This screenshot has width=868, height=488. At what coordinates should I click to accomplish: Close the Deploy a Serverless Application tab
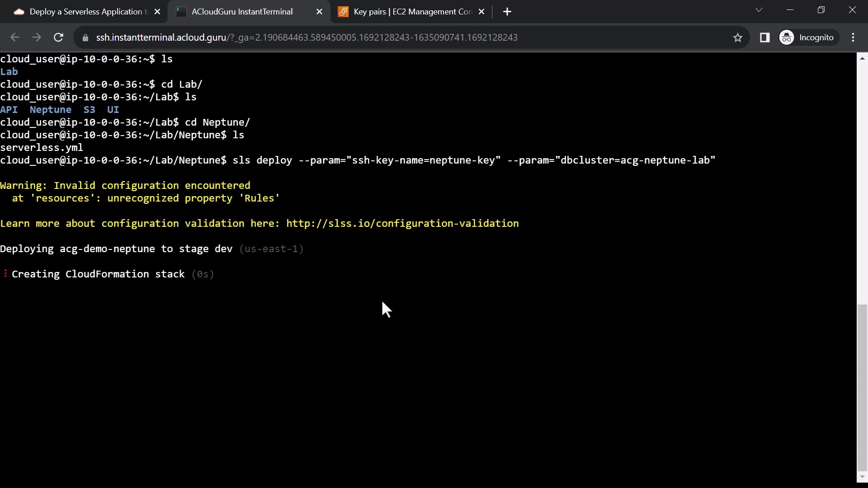(157, 12)
